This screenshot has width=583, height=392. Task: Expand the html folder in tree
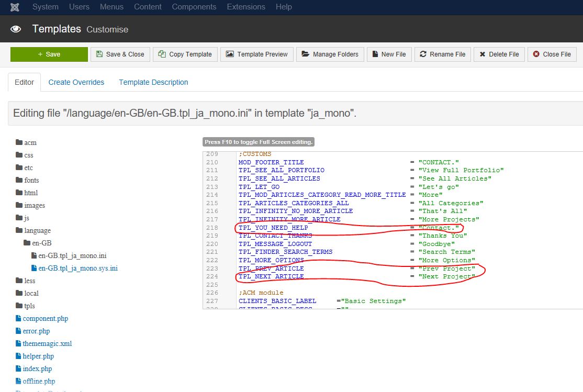click(x=30, y=193)
